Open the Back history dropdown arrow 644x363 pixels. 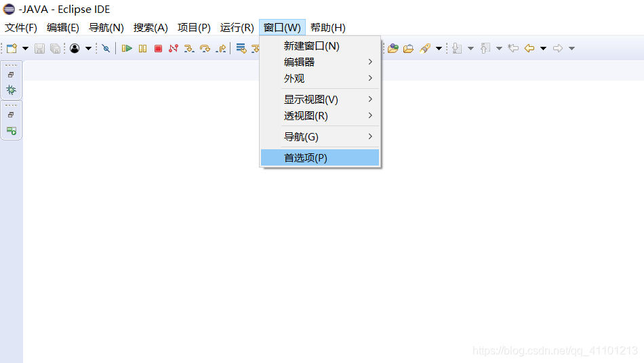click(x=544, y=48)
